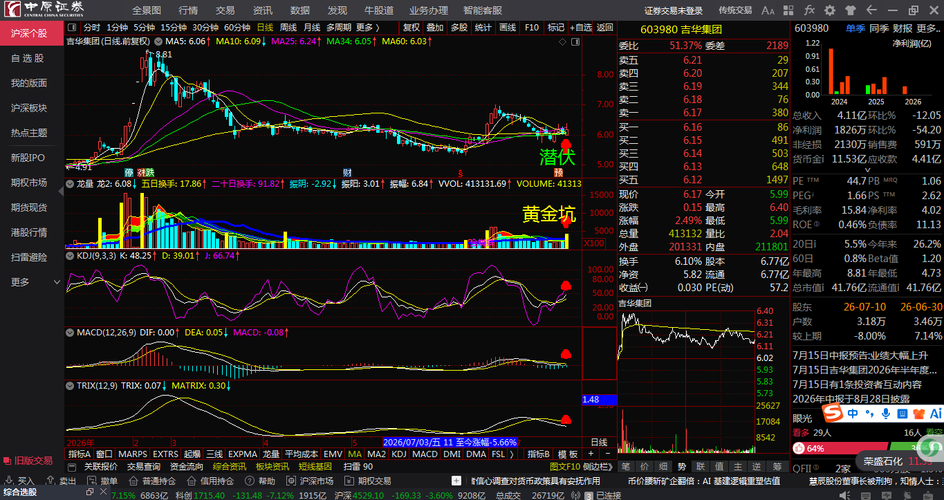Select 沪深个股 in the left sidebar
Viewport: 944px width, 500px height.
click(x=29, y=33)
